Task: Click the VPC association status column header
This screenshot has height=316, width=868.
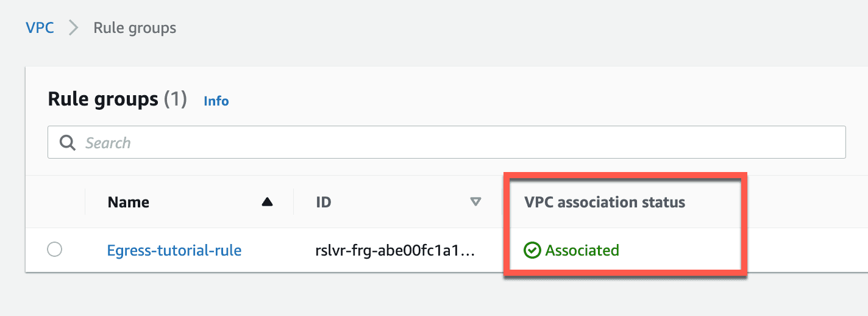Action: point(605,203)
